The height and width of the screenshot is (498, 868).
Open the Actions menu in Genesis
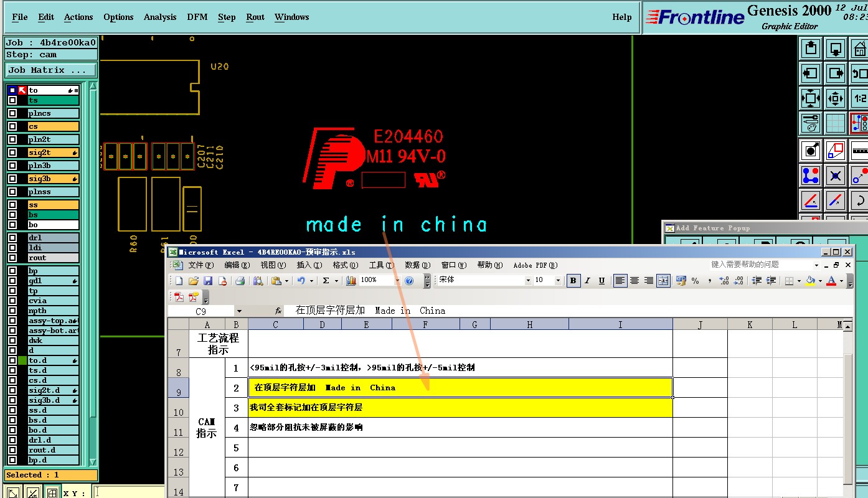[x=78, y=17]
